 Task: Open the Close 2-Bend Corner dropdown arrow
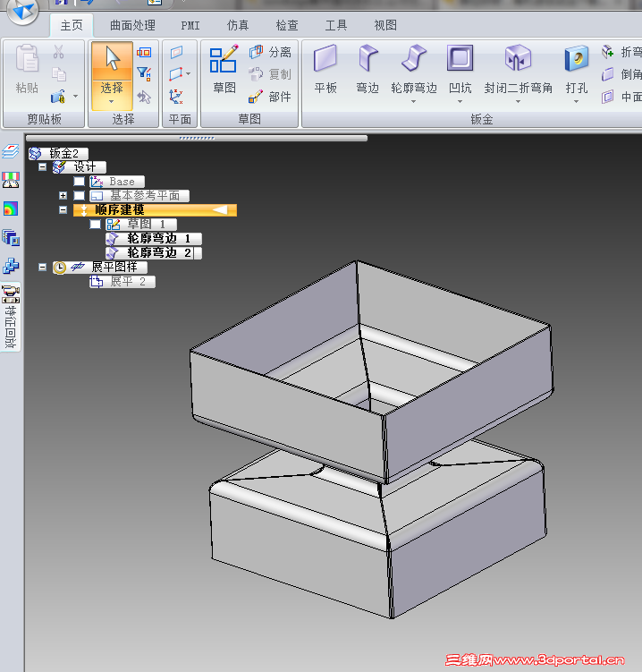pos(519,102)
